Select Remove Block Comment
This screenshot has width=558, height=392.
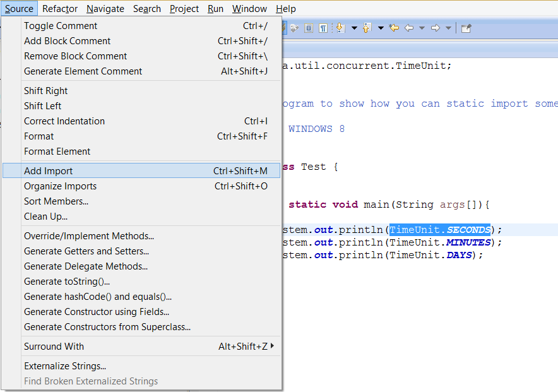click(141, 56)
